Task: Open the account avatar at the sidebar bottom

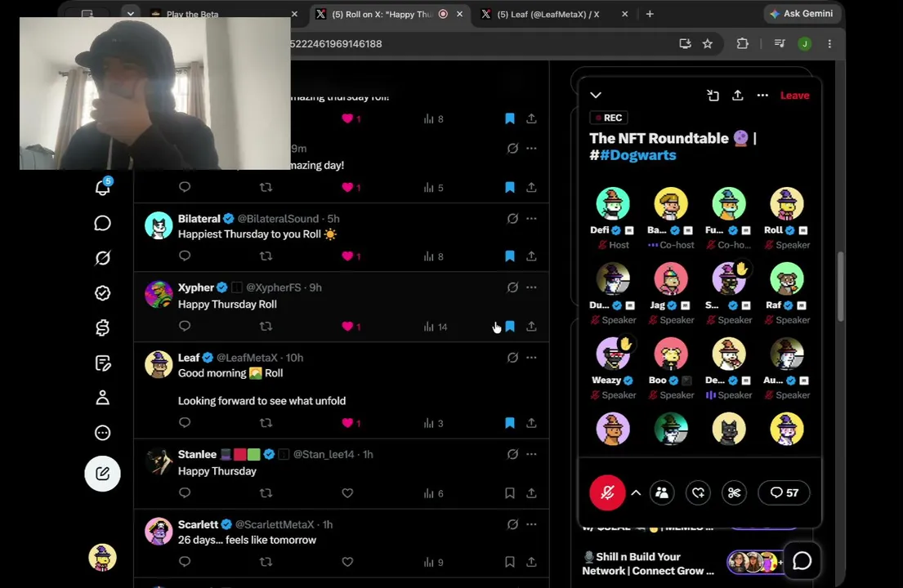Action: pos(102,558)
